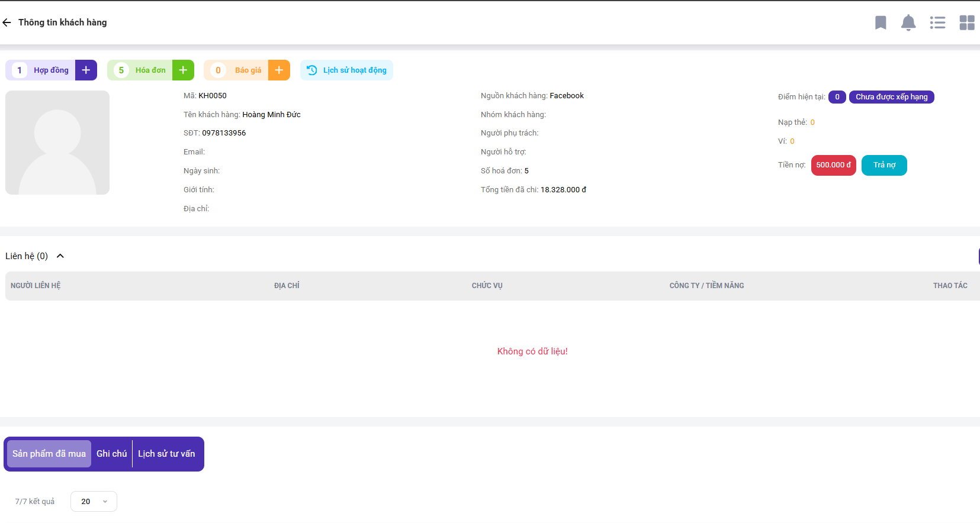Screen dimensions: 980x523
Task: Click the Chưa được xếp hạng badge
Action: point(891,97)
